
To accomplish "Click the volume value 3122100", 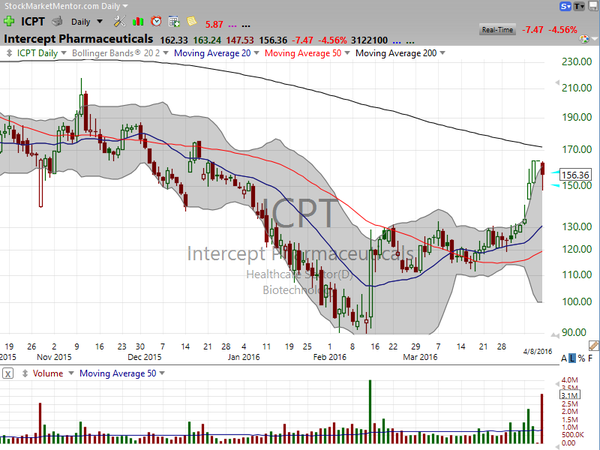I will (369, 40).
